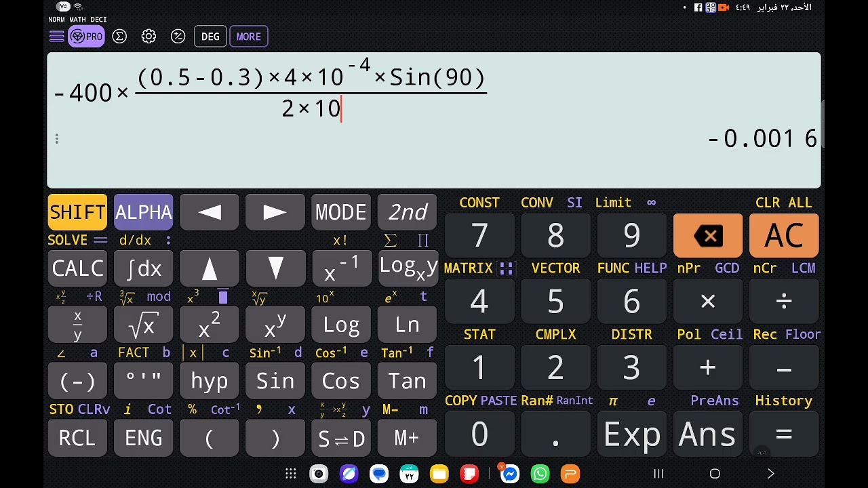Move cursor right with right arrow
The width and height of the screenshot is (868, 488).
[275, 212]
